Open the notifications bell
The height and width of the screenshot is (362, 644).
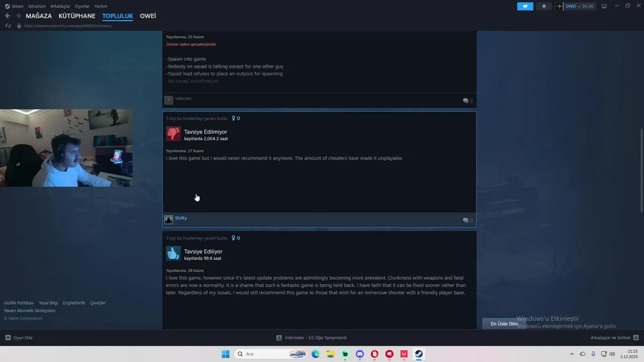pyautogui.click(x=544, y=6)
